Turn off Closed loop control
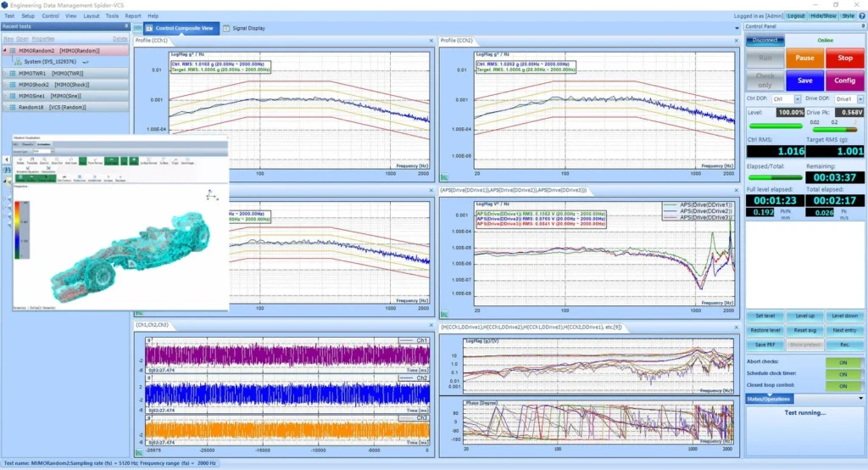 [x=843, y=385]
